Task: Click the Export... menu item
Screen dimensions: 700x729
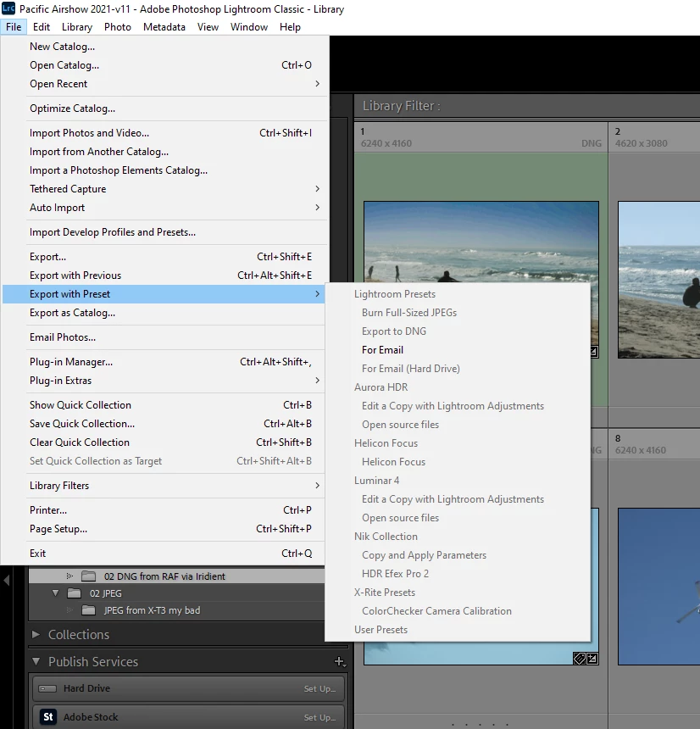Action: tap(164, 257)
